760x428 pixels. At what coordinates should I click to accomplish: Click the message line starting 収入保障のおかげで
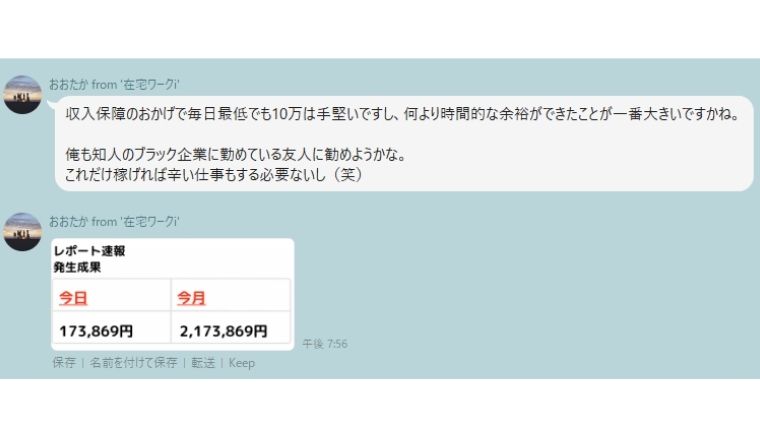403,114
